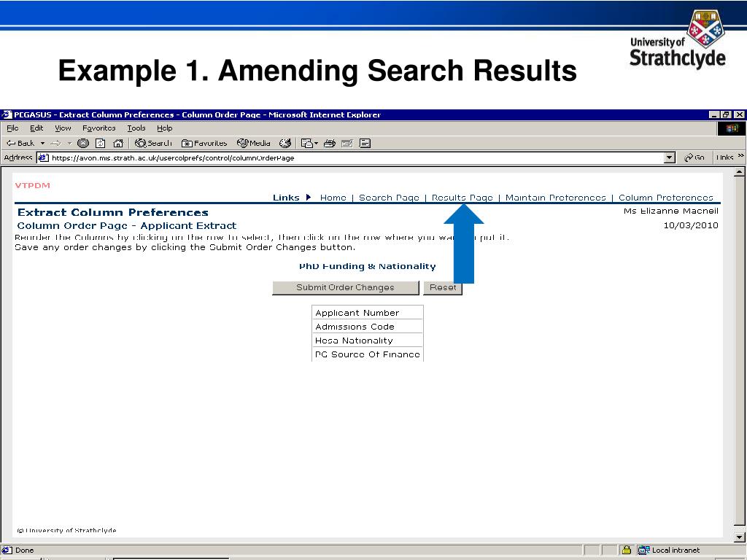Expand the Links toolbar chevron
Screen dimensions: 747x560
[x=740, y=156]
